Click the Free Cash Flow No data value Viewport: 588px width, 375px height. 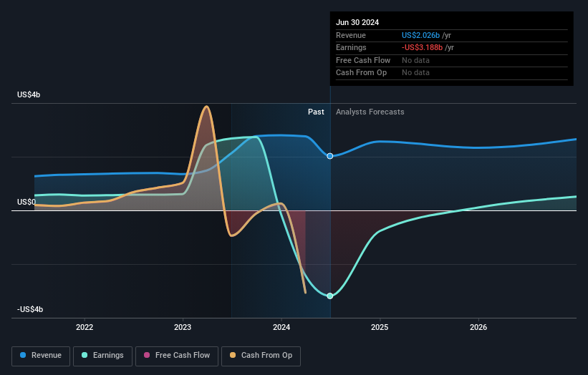[415, 60]
